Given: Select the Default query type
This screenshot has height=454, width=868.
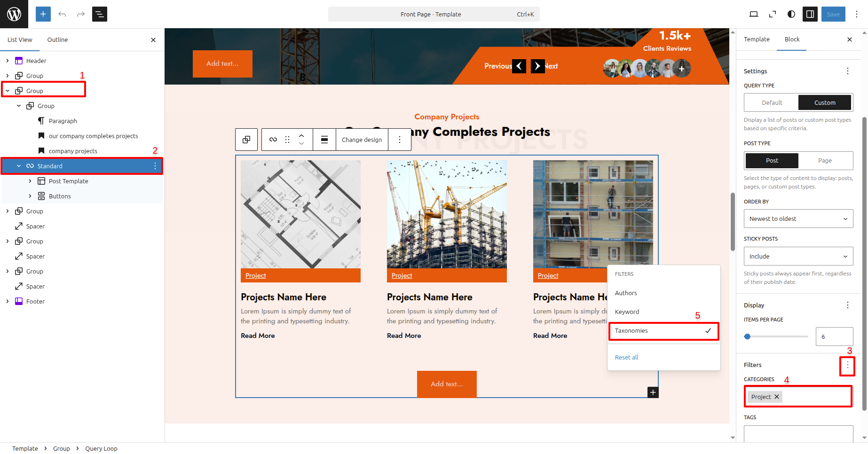Looking at the screenshot, I should point(772,102).
